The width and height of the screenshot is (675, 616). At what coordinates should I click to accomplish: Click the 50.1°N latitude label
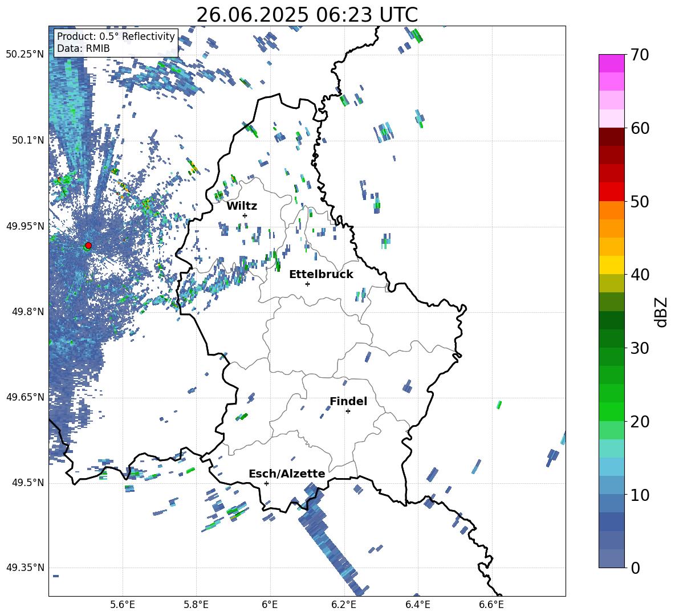point(28,140)
